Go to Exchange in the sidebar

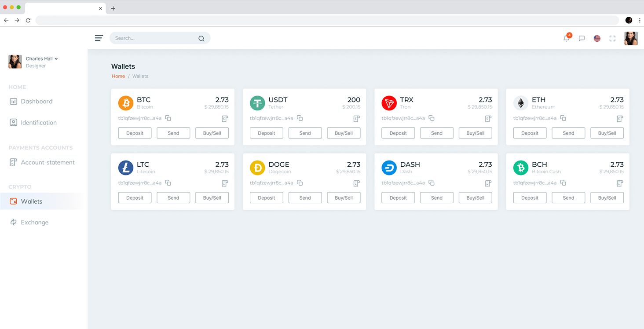coord(34,223)
